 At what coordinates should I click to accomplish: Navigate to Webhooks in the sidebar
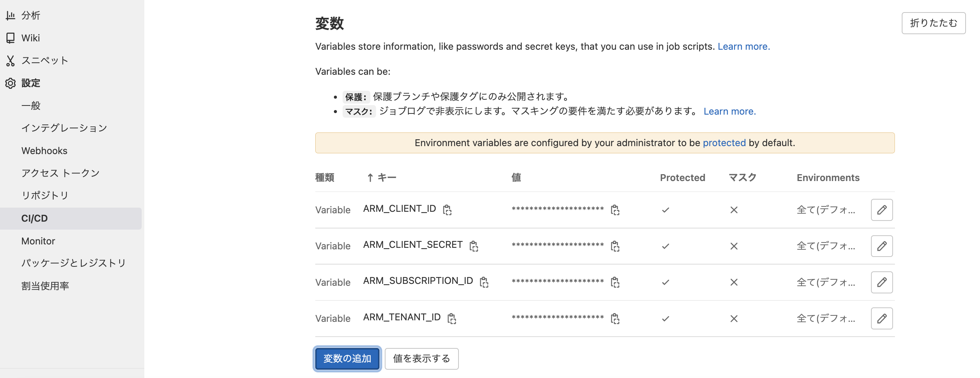point(44,150)
